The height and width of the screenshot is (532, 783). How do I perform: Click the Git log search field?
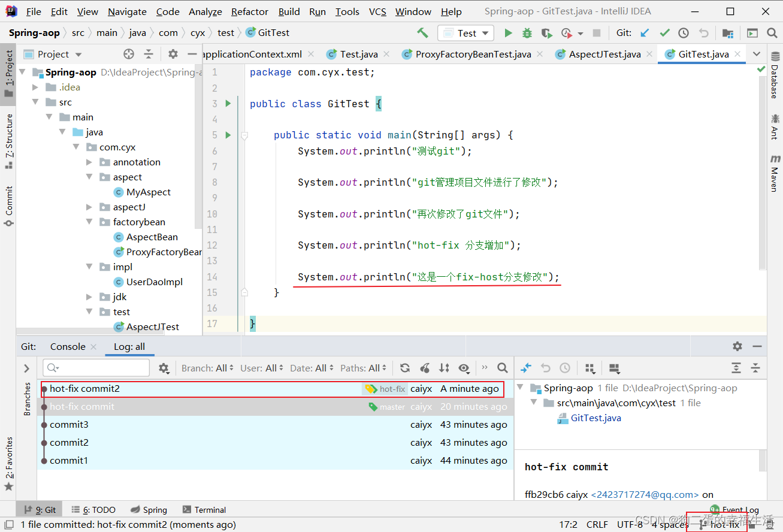click(x=96, y=368)
